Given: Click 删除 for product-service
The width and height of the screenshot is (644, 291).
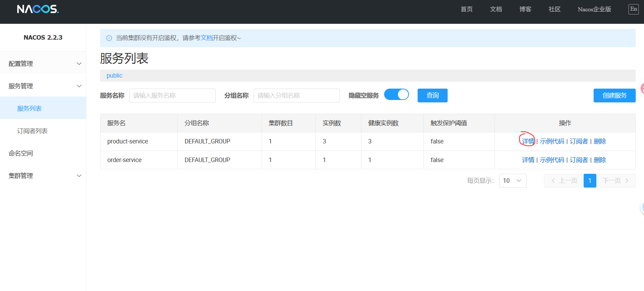Looking at the screenshot, I should click(x=600, y=141).
